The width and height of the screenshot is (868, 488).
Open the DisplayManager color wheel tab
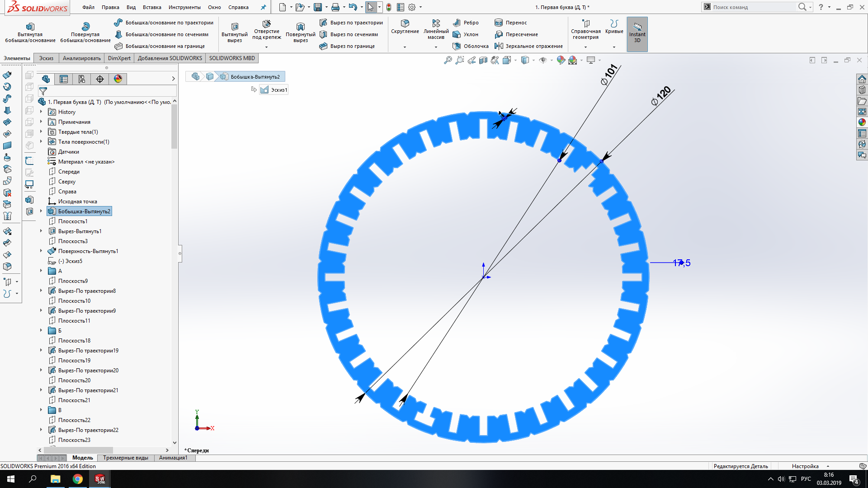click(x=118, y=79)
